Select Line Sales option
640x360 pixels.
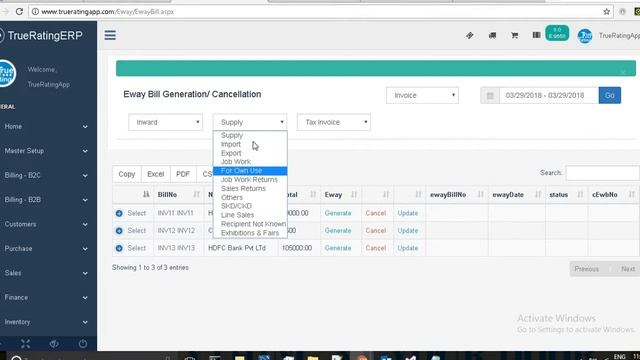click(250, 215)
